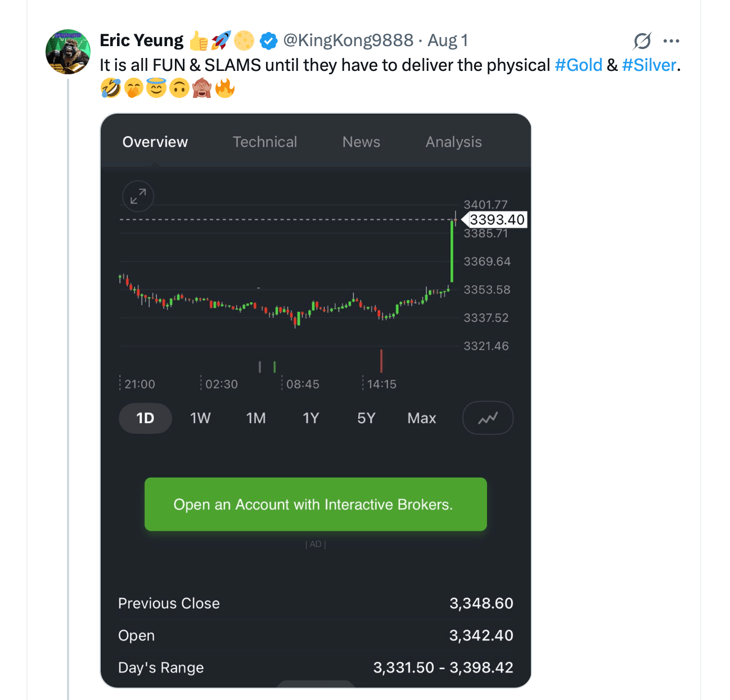The width and height of the screenshot is (730, 700).
Task: Select the 1M time range
Action: click(x=256, y=418)
